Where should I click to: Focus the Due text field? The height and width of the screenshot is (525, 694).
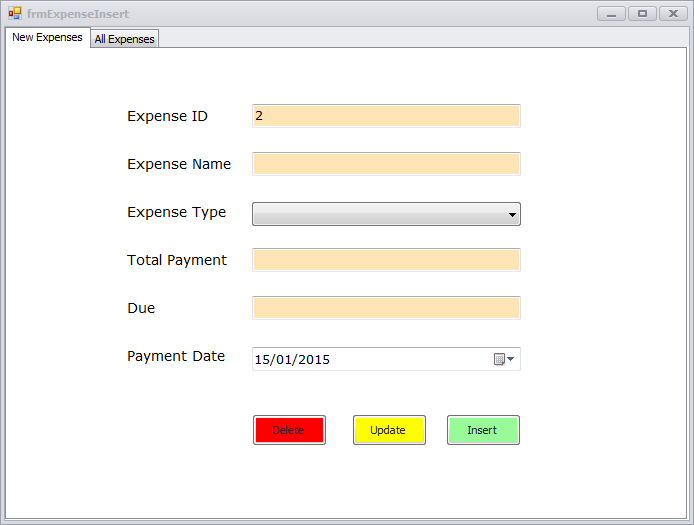pos(386,308)
